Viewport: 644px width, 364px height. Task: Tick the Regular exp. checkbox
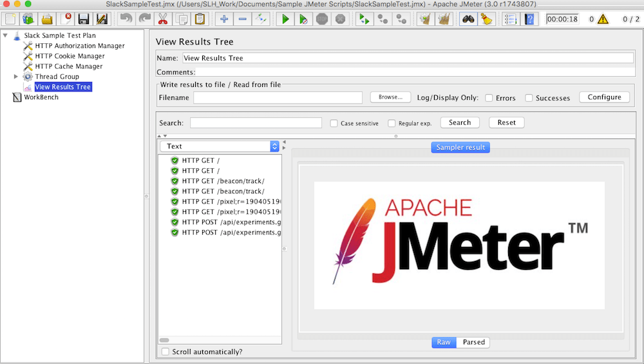392,123
